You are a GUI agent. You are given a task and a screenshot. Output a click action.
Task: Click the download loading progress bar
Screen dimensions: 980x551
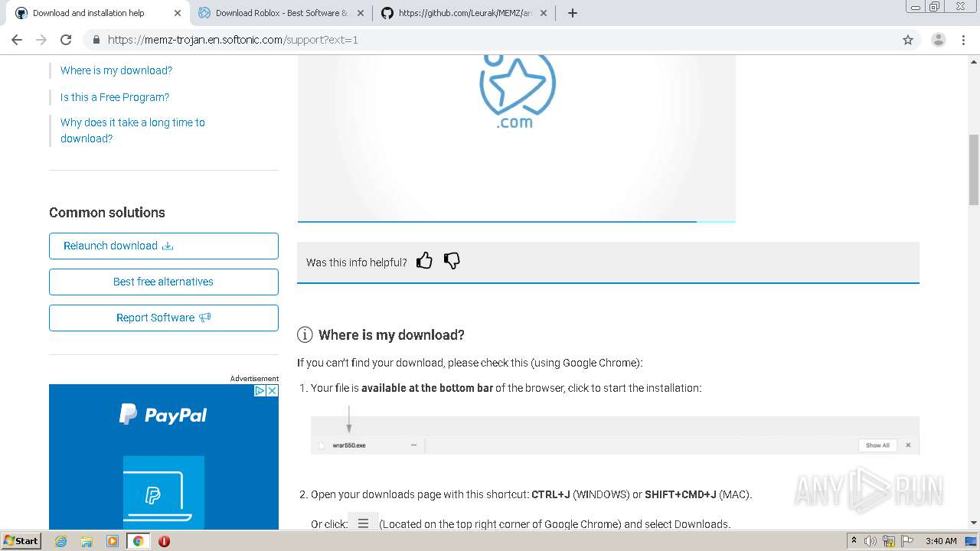click(x=516, y=222)
